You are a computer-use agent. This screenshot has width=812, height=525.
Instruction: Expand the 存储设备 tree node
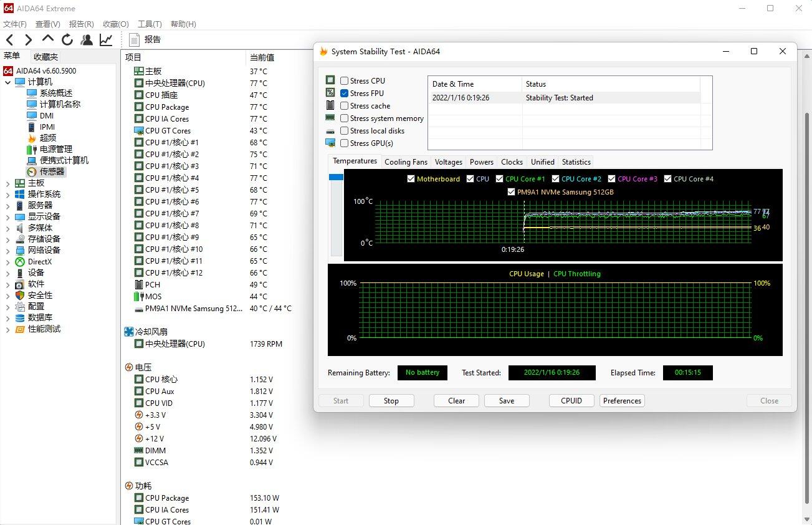tap(7, 239)
